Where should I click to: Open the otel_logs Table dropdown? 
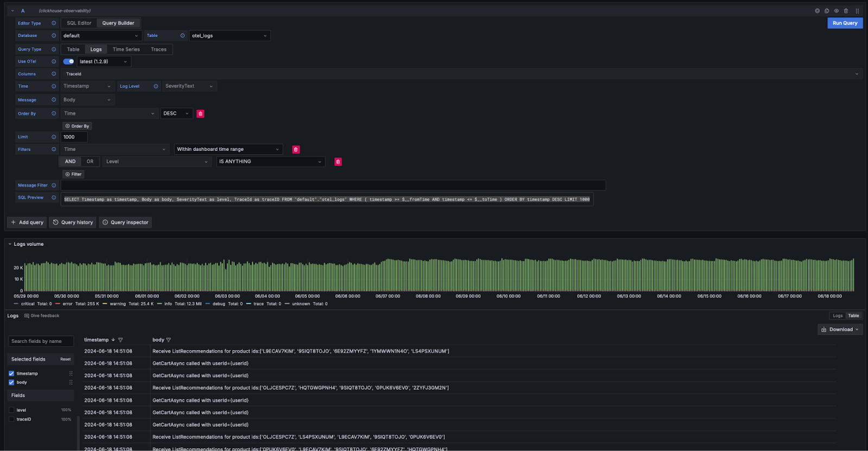[x=229, y=36]
